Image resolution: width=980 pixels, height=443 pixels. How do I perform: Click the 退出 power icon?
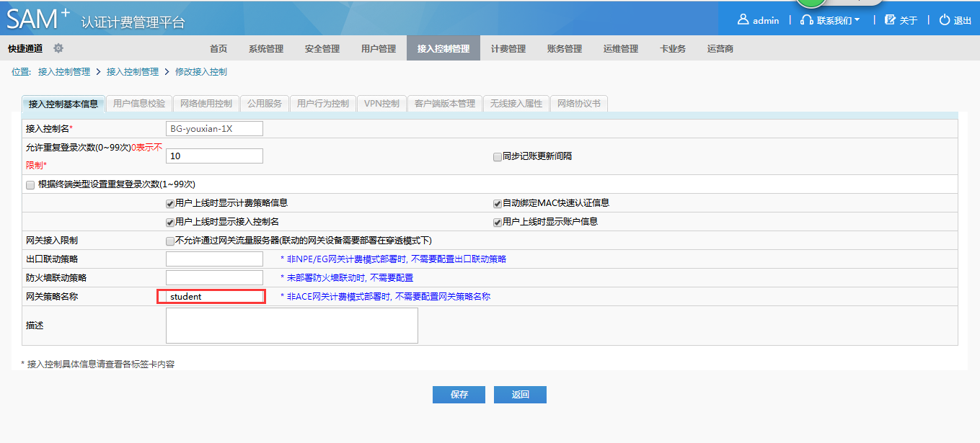[x=944, y=20]
